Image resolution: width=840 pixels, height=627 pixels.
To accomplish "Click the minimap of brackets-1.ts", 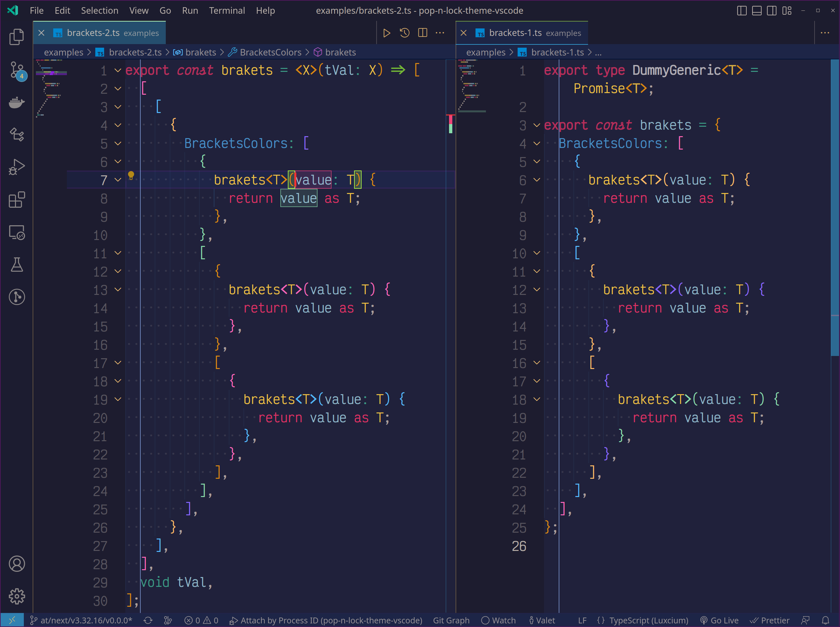I will [x=472, y=86].
